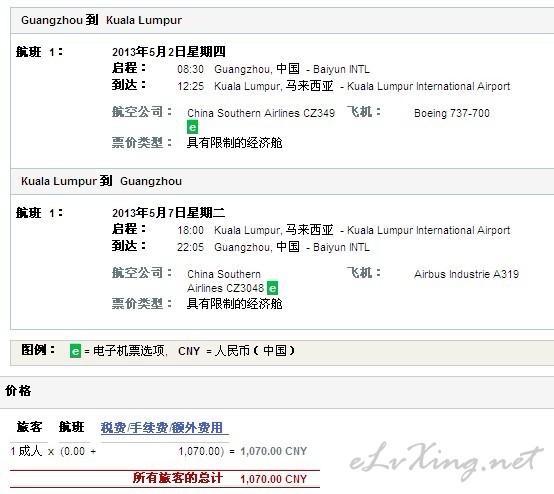Click the 22:05 arrival time
Image resolution: width=554 pixels, height=494 pixels.
190,247
